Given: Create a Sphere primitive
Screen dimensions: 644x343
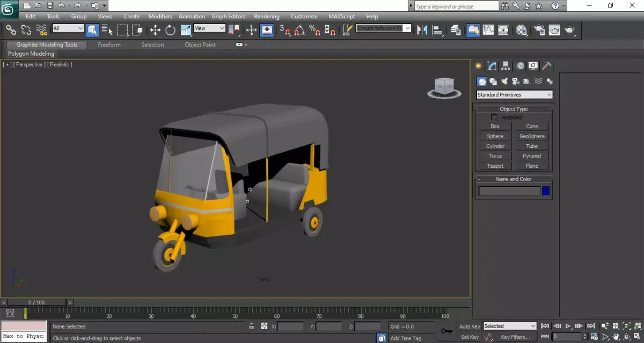Looking at the screenshot, I should point(495,136).
